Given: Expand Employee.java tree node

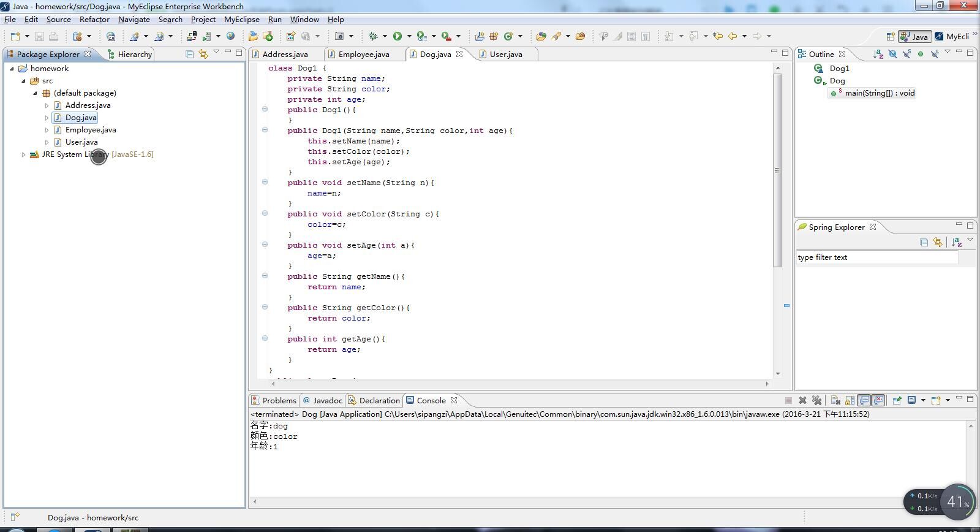Looking at the screenshot, I should (x=47, y=130).
